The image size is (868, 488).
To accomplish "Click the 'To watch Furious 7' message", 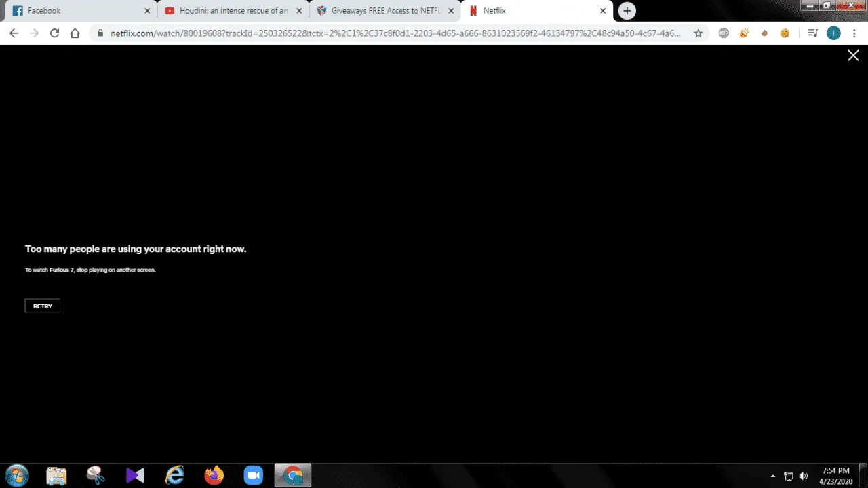I will click(90, 270).
